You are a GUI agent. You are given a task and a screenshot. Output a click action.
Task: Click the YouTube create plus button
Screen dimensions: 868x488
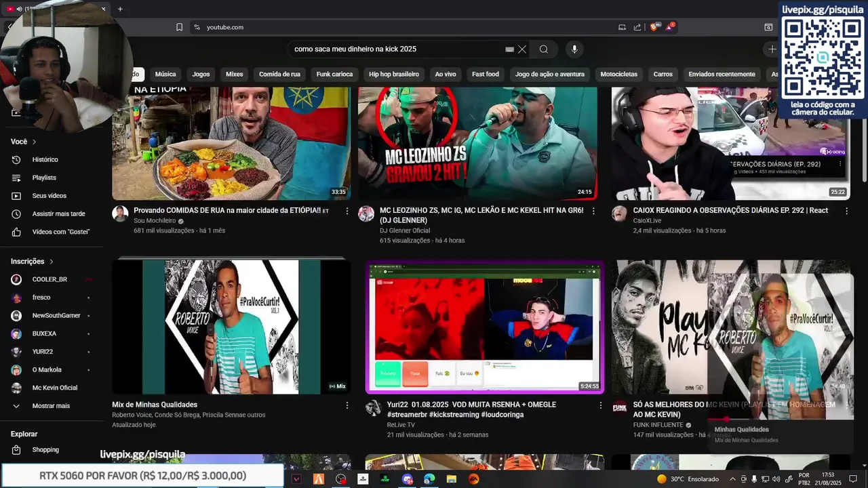tap(772, 49)
